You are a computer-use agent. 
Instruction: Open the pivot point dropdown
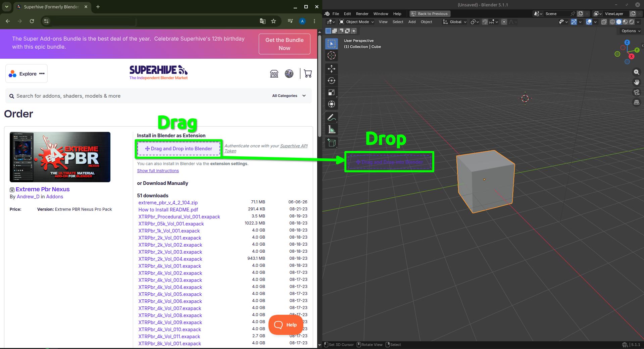tap(475, 22)
